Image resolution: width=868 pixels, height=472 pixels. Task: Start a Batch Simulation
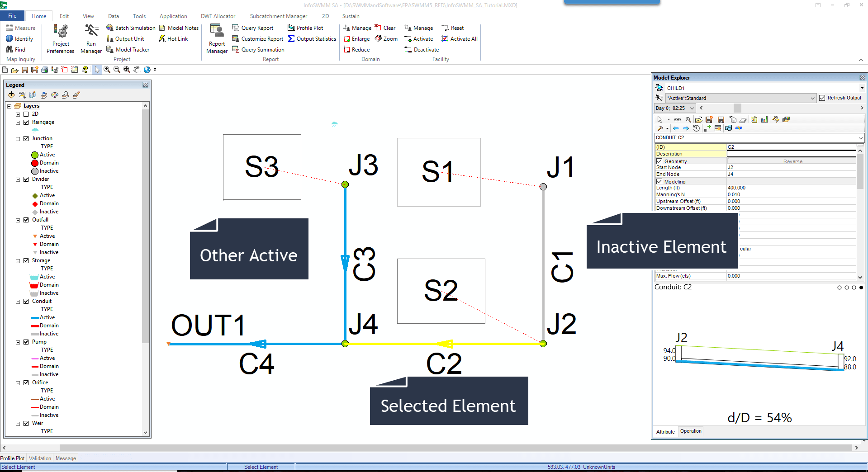point(131,28)
